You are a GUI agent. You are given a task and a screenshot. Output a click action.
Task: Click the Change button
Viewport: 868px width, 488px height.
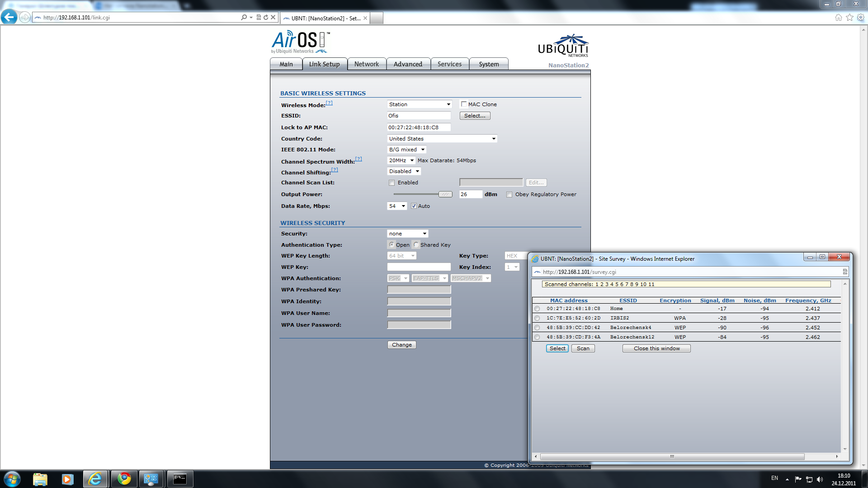coord(401,345)
